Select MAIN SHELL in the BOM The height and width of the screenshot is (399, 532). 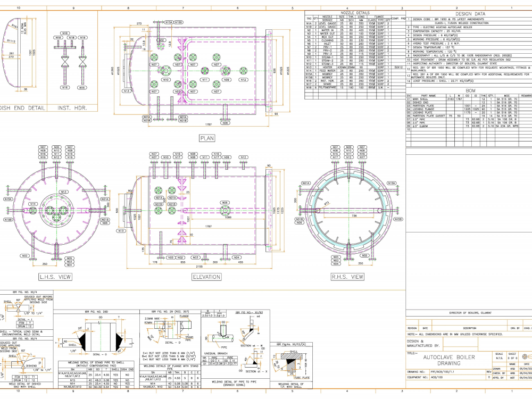point(420,99)
